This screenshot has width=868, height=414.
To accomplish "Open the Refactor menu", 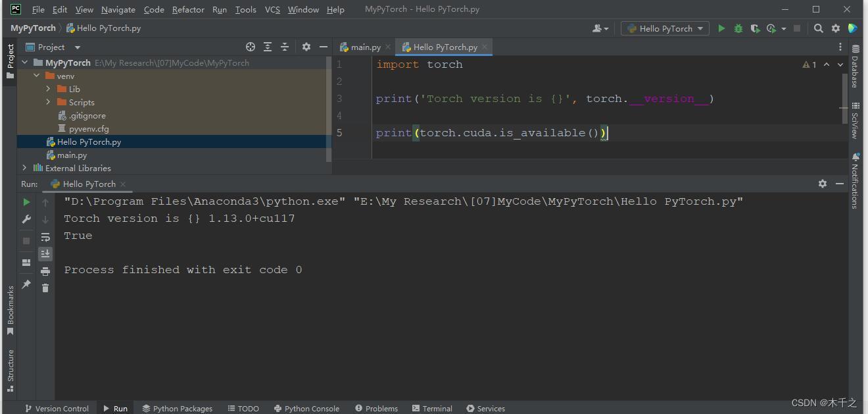I will tap(188, 9).
